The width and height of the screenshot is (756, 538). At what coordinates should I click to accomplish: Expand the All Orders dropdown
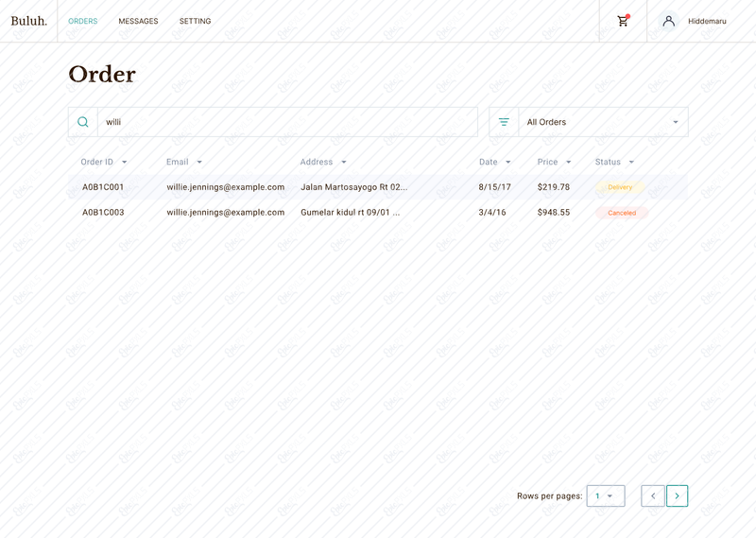[603, 122]
